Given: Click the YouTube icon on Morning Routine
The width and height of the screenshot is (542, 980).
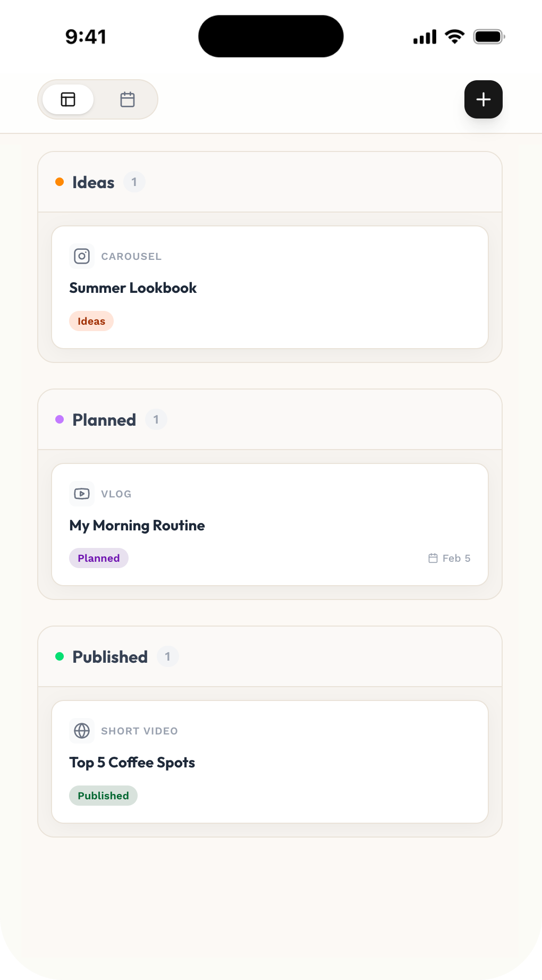Looking at the screenshot, I should [x=82, y=494].
